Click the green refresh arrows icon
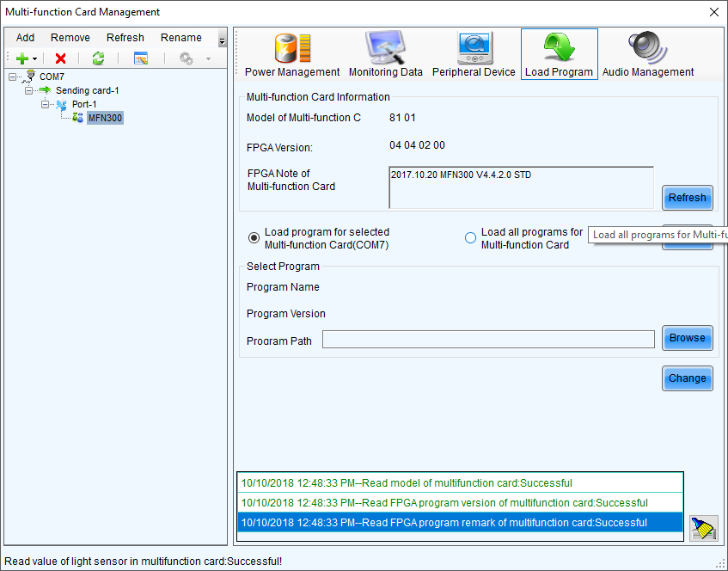This screenshot has height=571, width=728. pos(98,58)
